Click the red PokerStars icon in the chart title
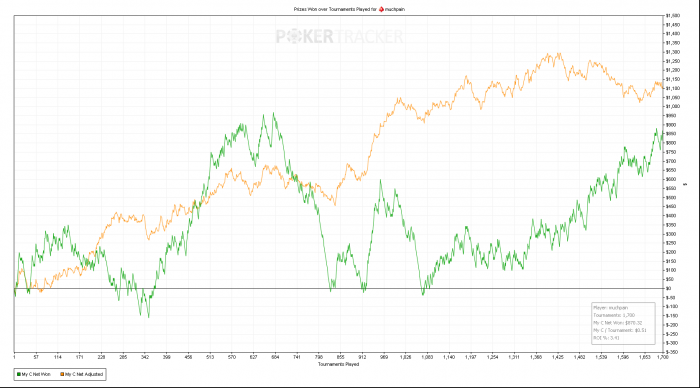Screen dimensions: 700x388 coord(381,9)
